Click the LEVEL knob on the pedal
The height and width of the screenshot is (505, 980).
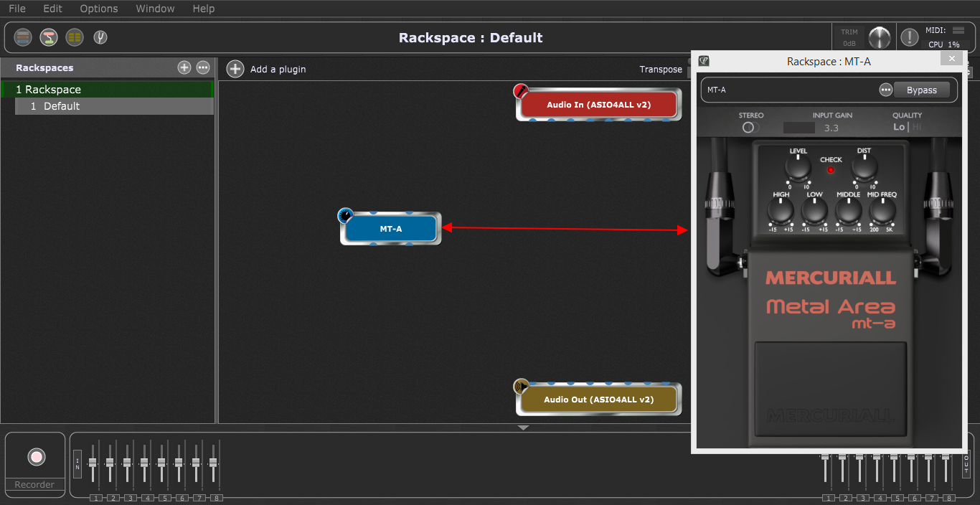point(798,167)
